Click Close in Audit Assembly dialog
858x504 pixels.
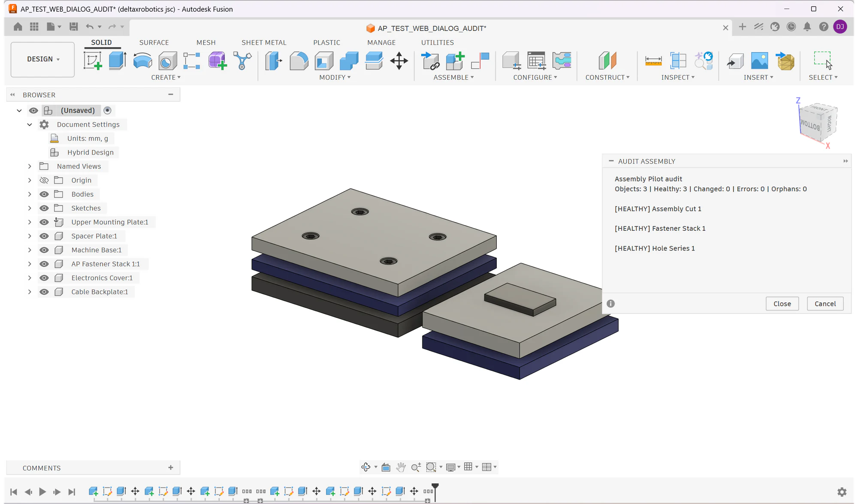782,304
